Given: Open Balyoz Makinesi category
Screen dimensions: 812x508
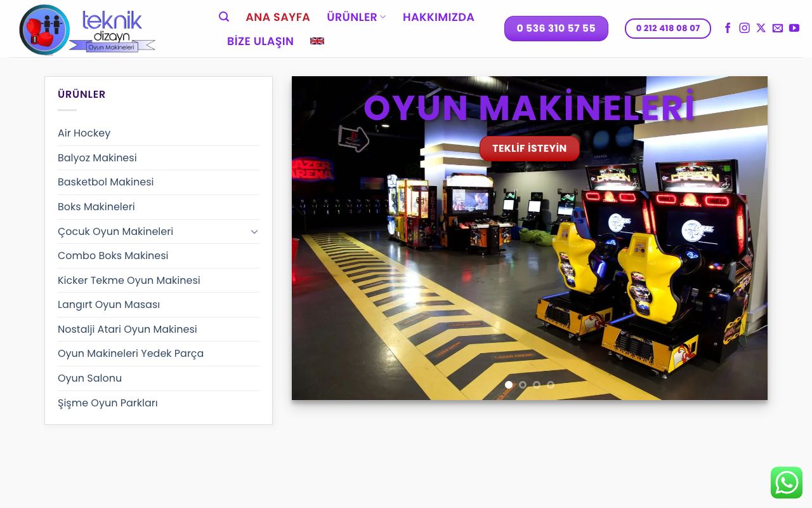Looking at the screenshot, I should [97, 157].
